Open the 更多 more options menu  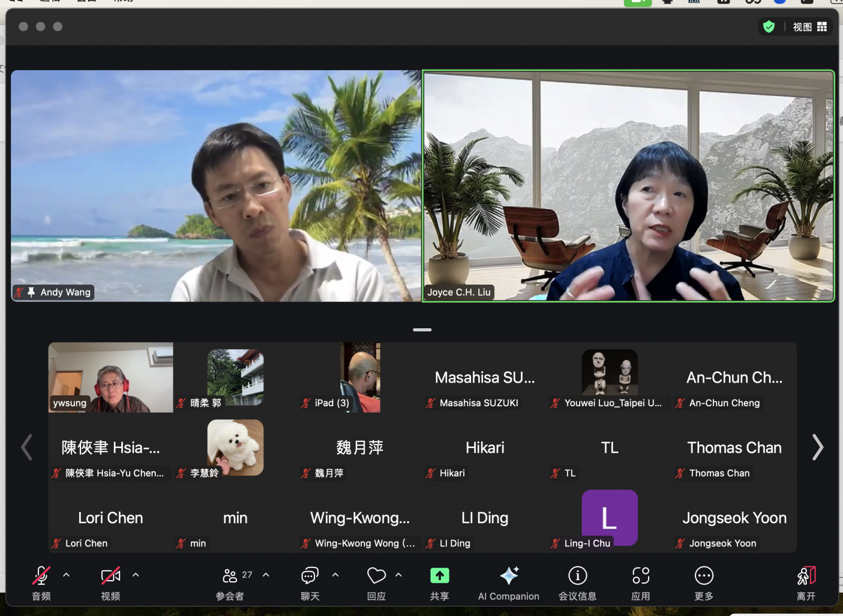(704, 576)
